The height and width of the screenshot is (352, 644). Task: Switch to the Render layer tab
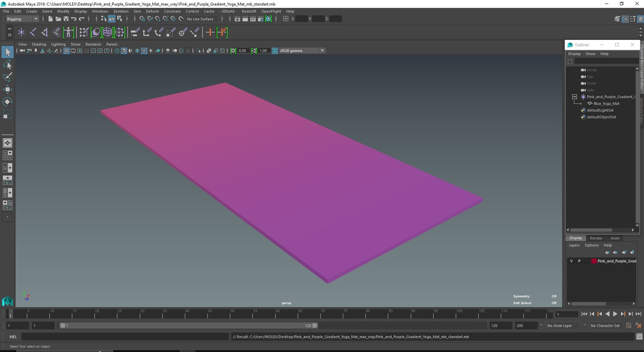[x=596, y=238]
